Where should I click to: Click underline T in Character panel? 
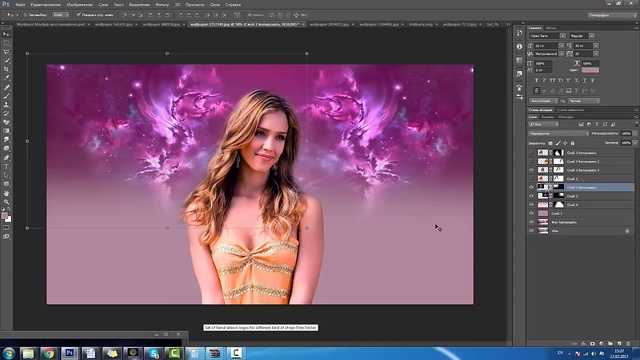[x=584, y=80]
